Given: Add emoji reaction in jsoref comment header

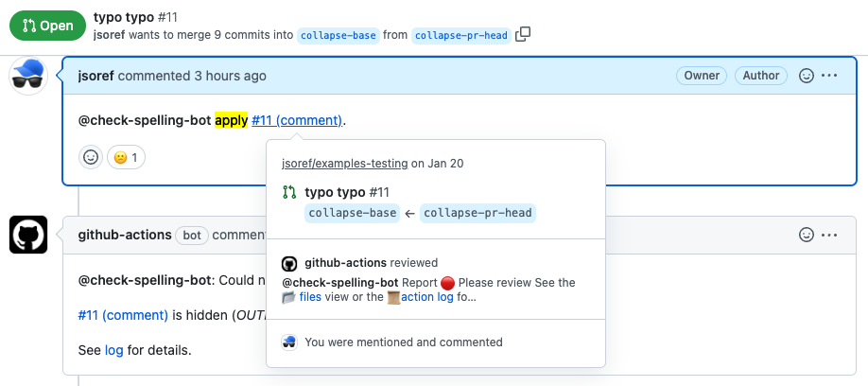Looking at the screenshot, I should click(807, 76).
